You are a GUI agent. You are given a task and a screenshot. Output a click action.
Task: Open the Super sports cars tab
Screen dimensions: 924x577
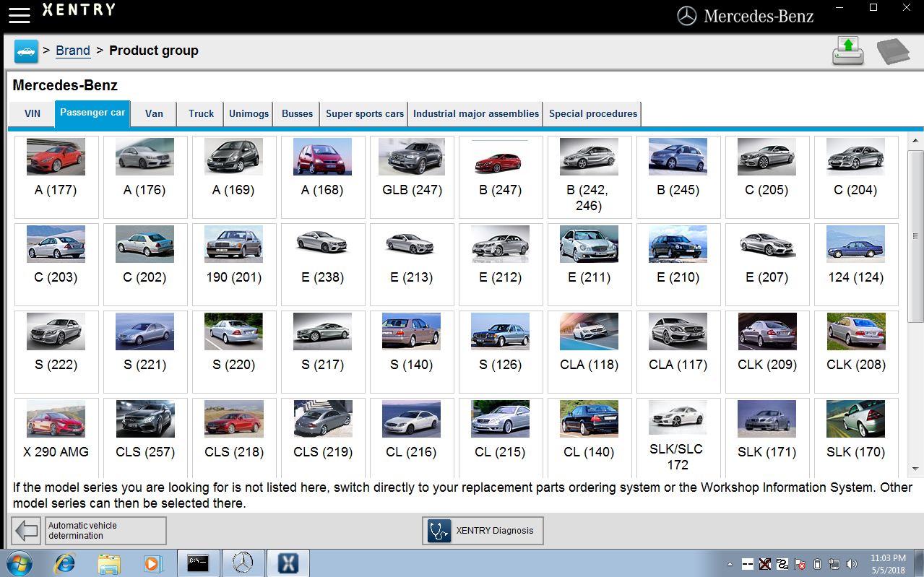(x=365, y=114)
